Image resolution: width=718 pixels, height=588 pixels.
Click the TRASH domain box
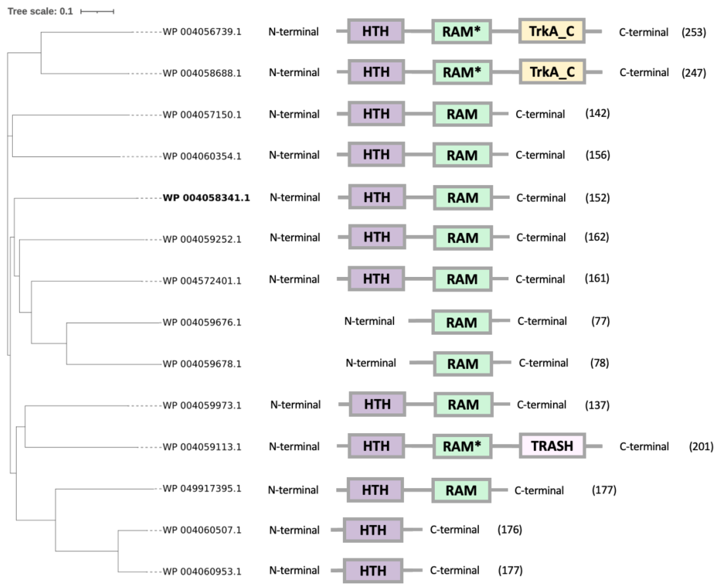point(552,446)
